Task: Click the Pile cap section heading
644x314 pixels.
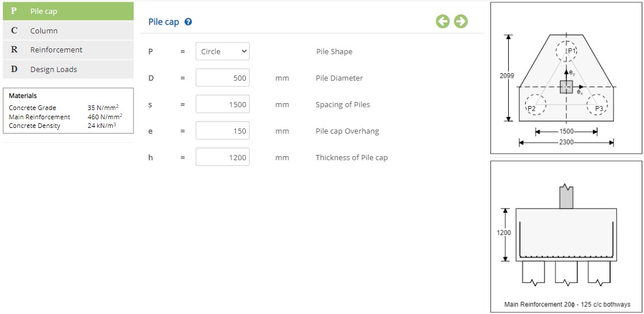Action: [164, 22]
